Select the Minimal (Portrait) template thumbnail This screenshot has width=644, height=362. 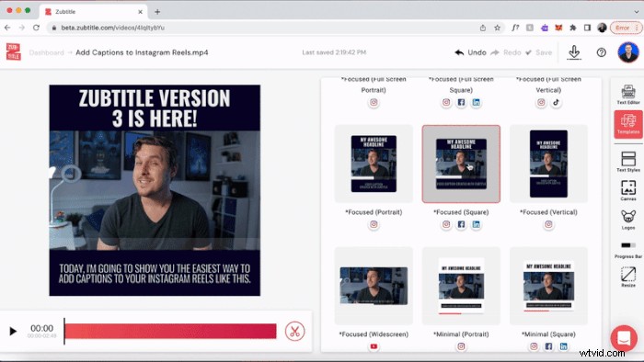[461, 286]
